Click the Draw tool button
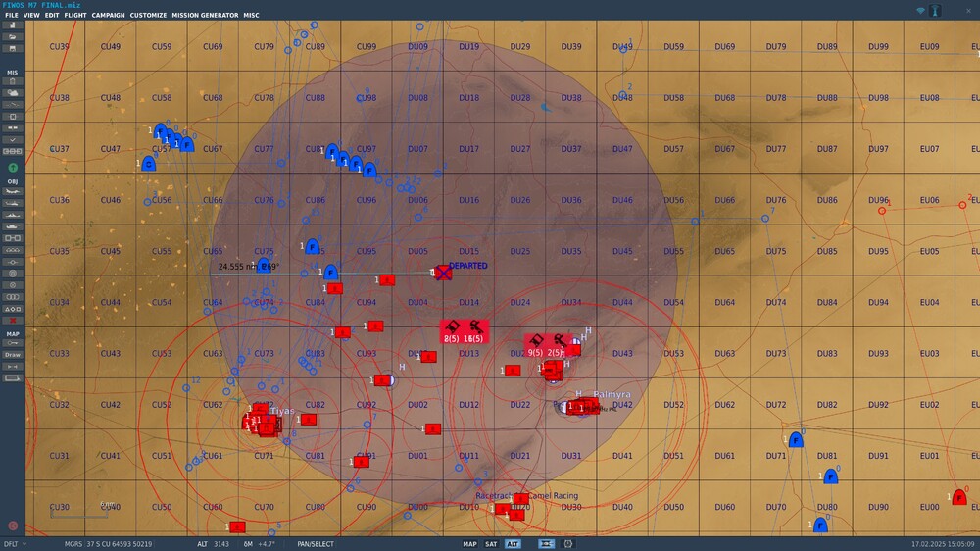 click(x=13, y=355)
